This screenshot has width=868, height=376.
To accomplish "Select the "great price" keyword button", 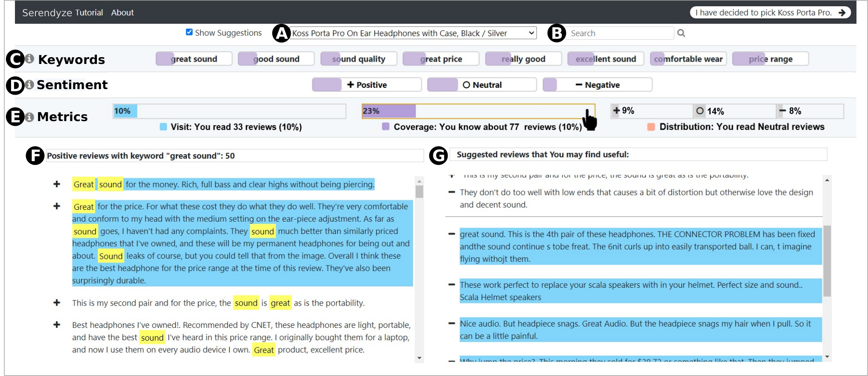I will click(x=441, y=59).
